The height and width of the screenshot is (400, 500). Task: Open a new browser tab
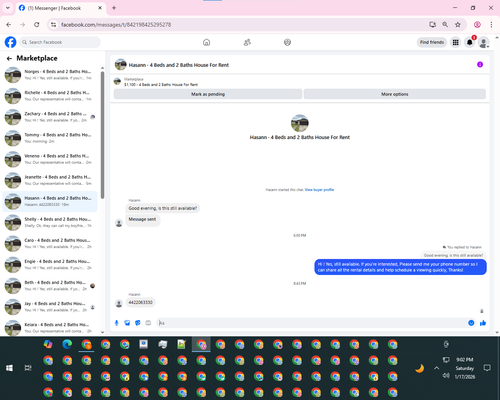coord(114,8)
